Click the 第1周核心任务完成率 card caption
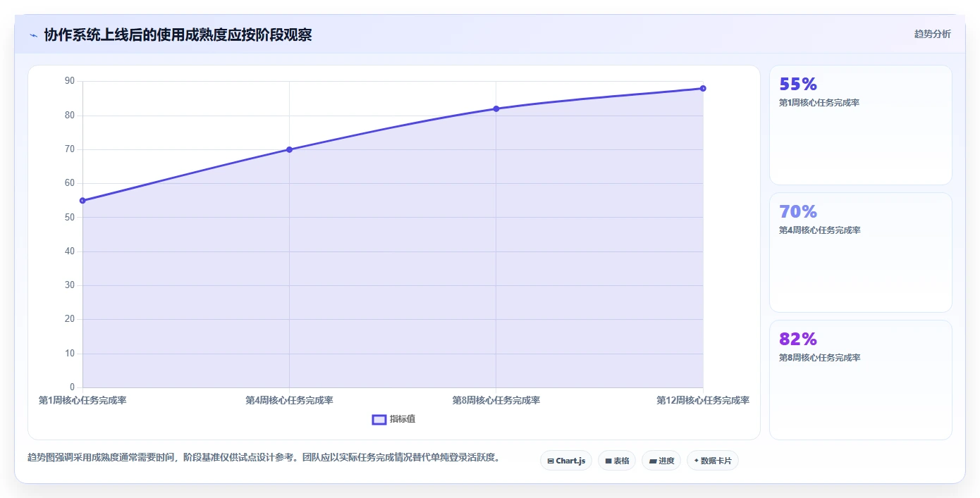Screen dimensions: 980x498 pyautogui.click(x=819, y=103)
